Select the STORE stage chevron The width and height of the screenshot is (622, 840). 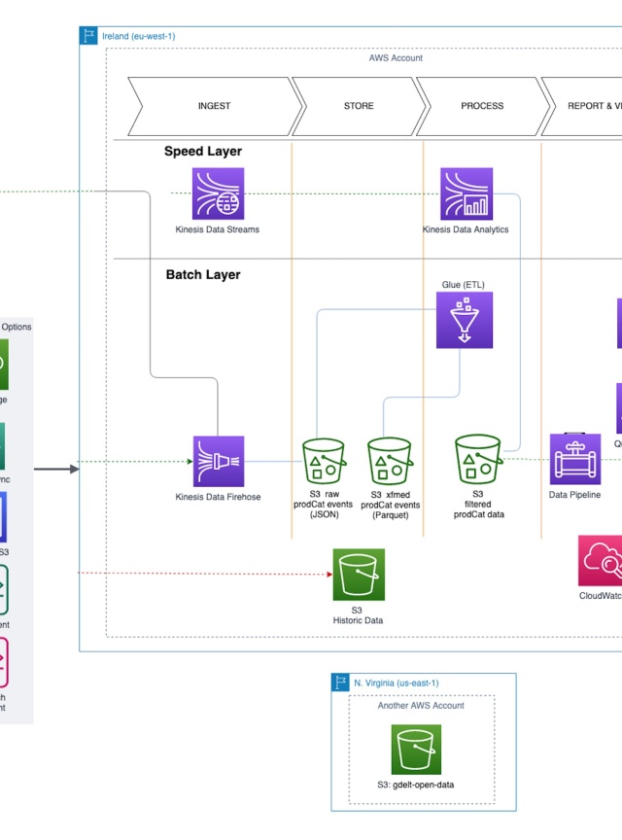359,106
